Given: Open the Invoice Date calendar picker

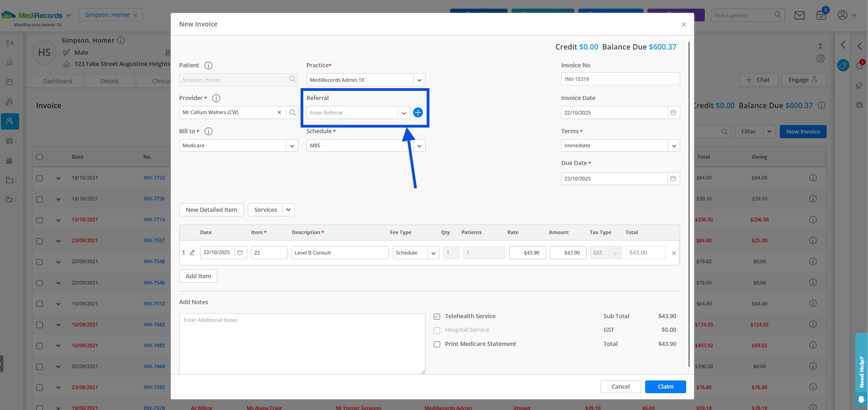Looking at the screenshot, I should 673,113.
